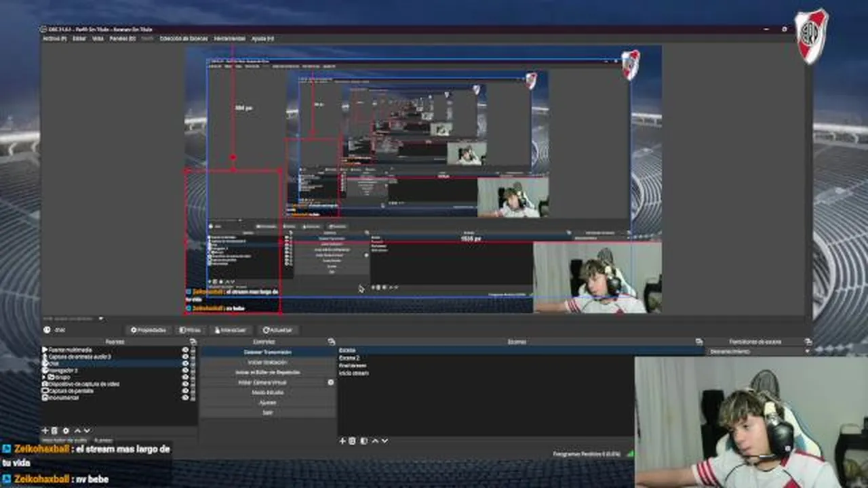This screenshot has height=488, width=868.
Task: Select the Escena 2 scene
Action: click(520, 358)
